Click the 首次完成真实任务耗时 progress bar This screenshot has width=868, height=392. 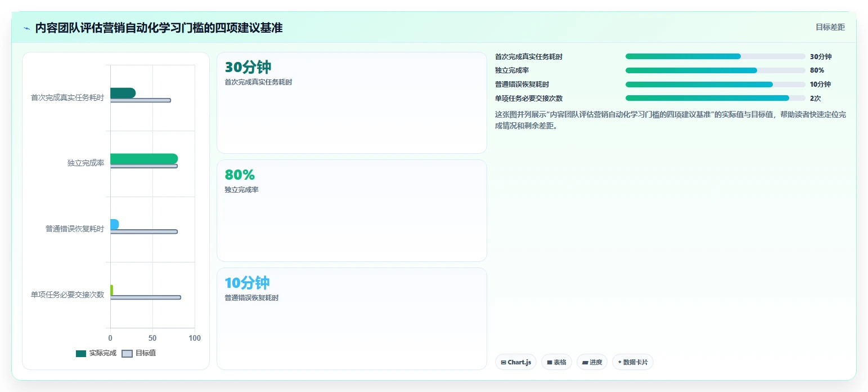[716, 56]
